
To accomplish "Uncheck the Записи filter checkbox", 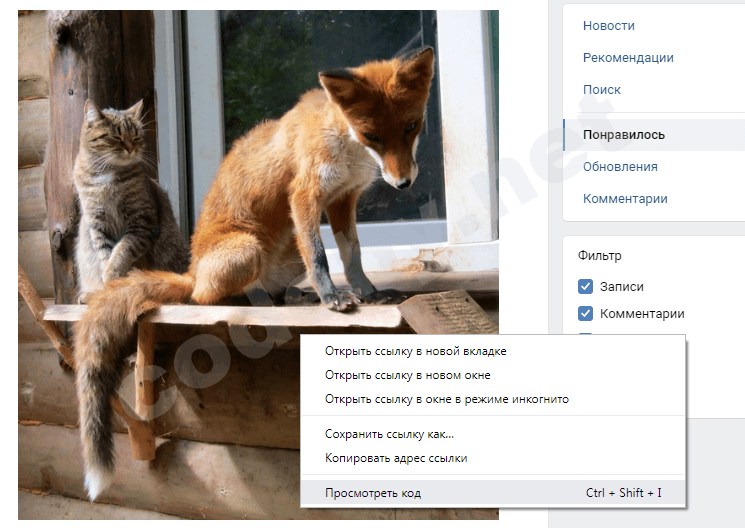I will pos(585,287).
